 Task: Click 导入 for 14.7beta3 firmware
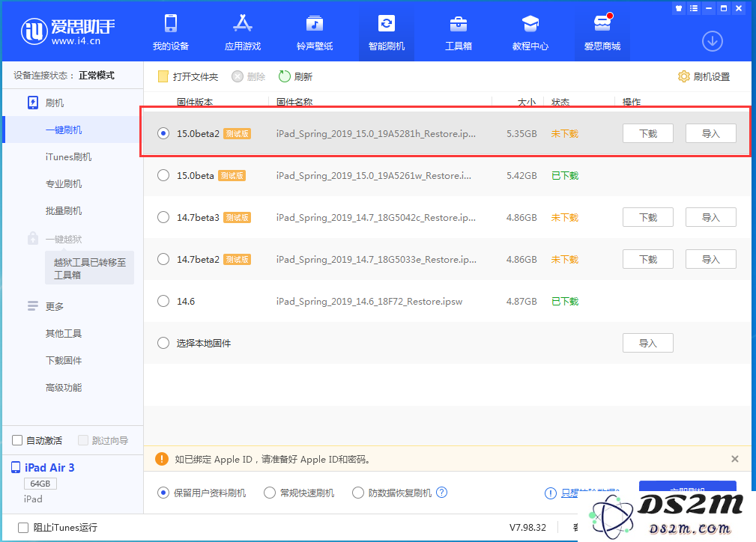tap(711, 217)
